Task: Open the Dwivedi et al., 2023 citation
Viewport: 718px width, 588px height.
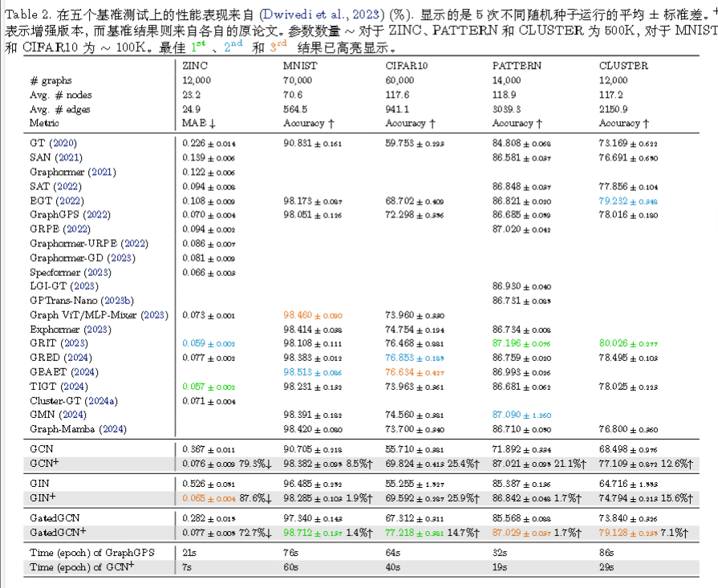Action: coord(318,15)
